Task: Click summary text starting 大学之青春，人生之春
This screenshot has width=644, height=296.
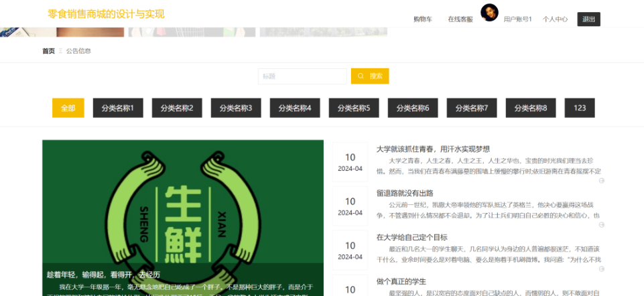Action: pyautogui.click(x=489, y=166)
